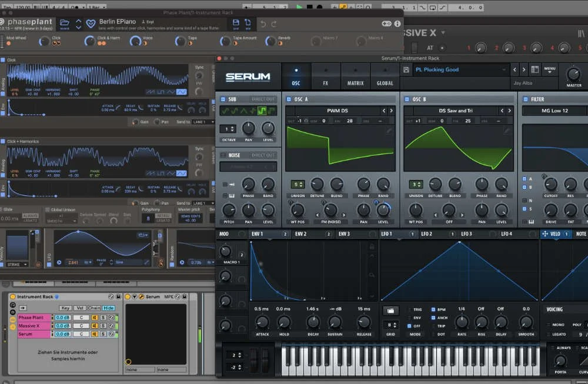Screen dimensions: 588x384
Task: Select the MATRIX tab in Serum
Action: (x=355, y=84)
